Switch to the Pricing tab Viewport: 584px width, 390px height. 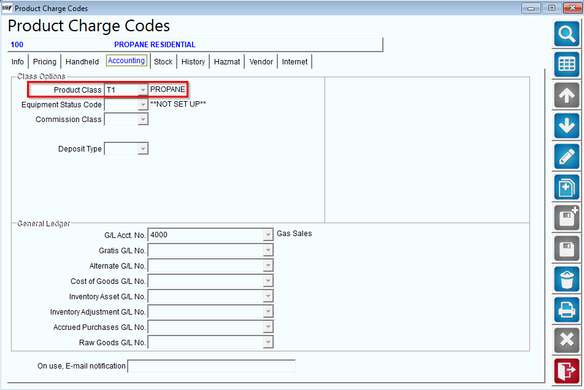pyautogui.click(x=44, y=62)
